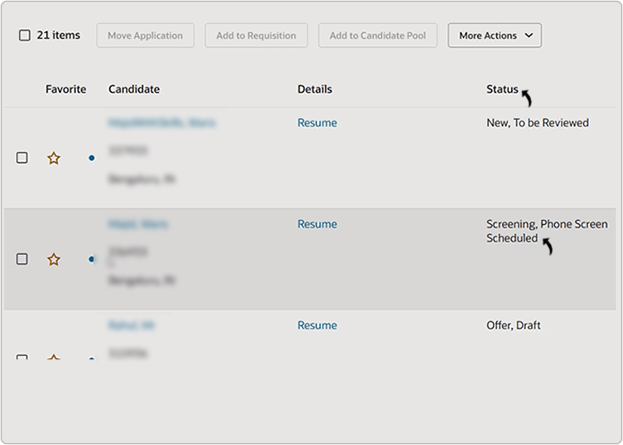623x445 pixels.
Task: Mark the Phone Screen Scheduled candidate as favorite
Action: pos(54,259)
